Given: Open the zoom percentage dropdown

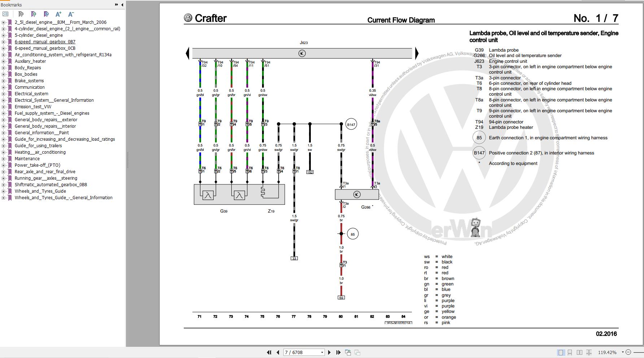Looking at the screenshot, I should (x=623, y=352).
